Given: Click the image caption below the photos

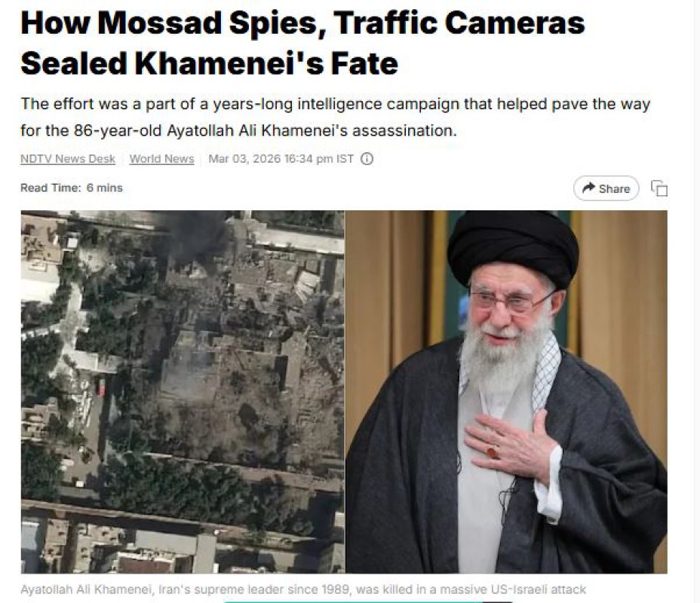Looking at the screenshot, I should (303, 589).
